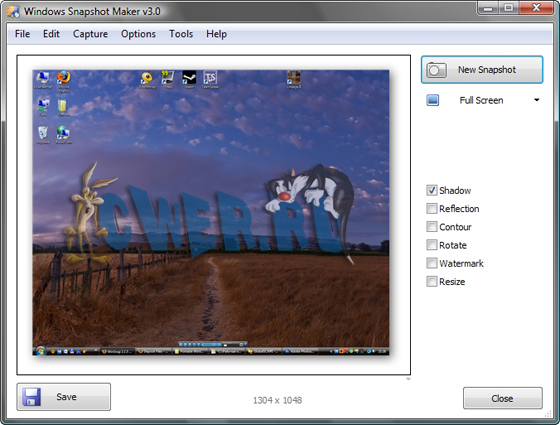Turn on the Watermark checkbox
This screenshot has width=560, height=425.
pos(431,263)
